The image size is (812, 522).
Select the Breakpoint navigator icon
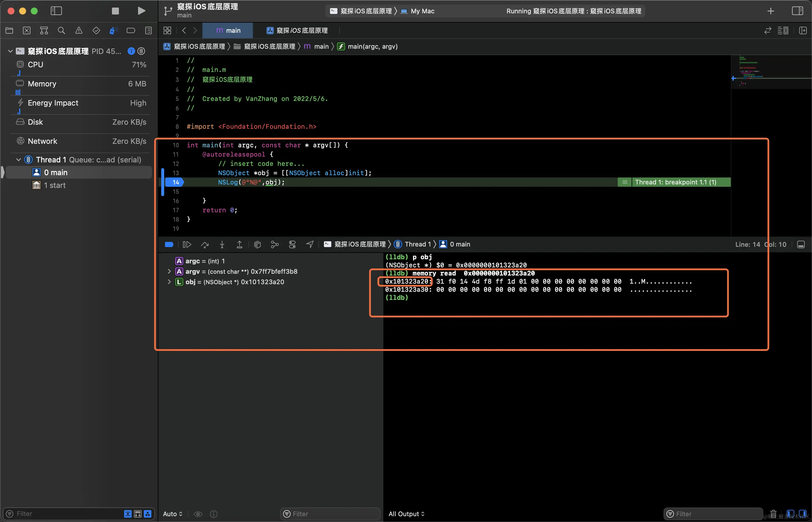point(131,30)
